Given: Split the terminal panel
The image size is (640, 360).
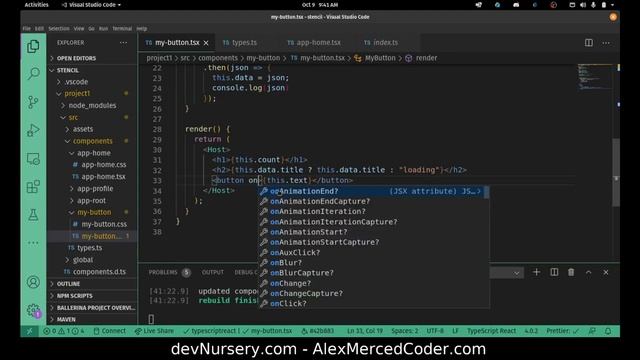Looking at the screenshot, I should click(554, 272).
